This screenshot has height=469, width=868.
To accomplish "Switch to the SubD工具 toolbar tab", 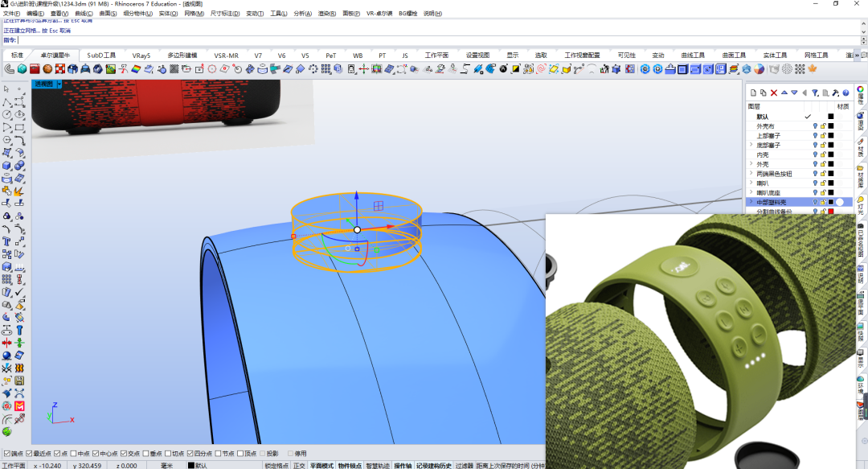I will [x=101, y=56].
